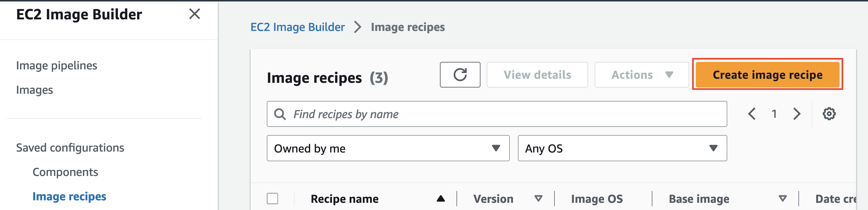This screenshot has width=868, height=210.
Task: Open the Actions dropdown
Action: point(641,75)
